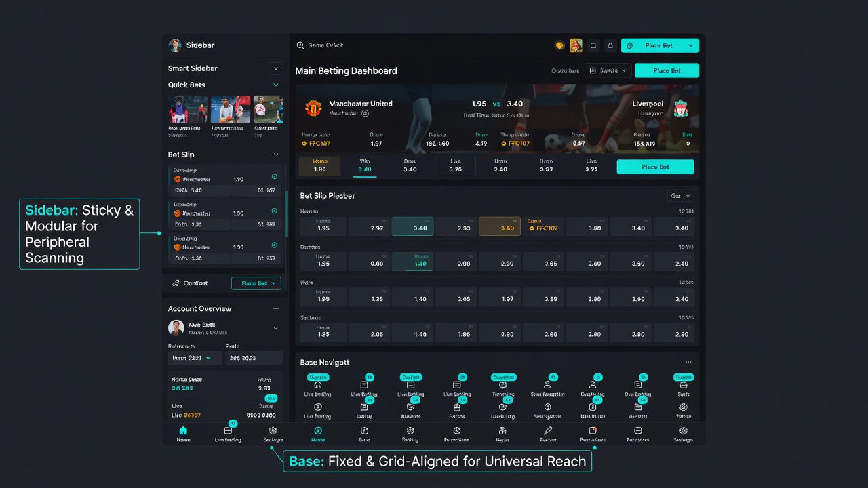Go to the Home tab at sidebar bottom

tap(183, 434)
